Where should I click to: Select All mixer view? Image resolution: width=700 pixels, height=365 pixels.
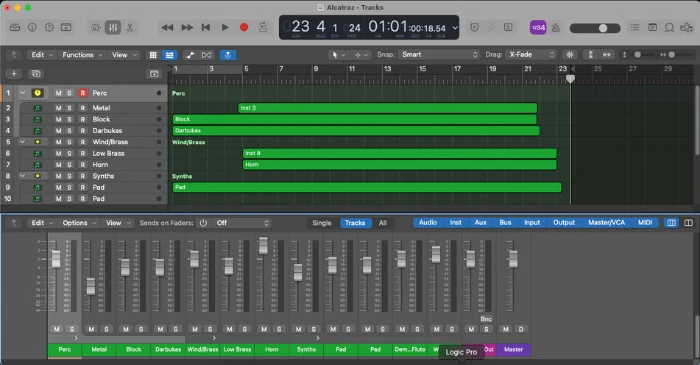(383, 223)
